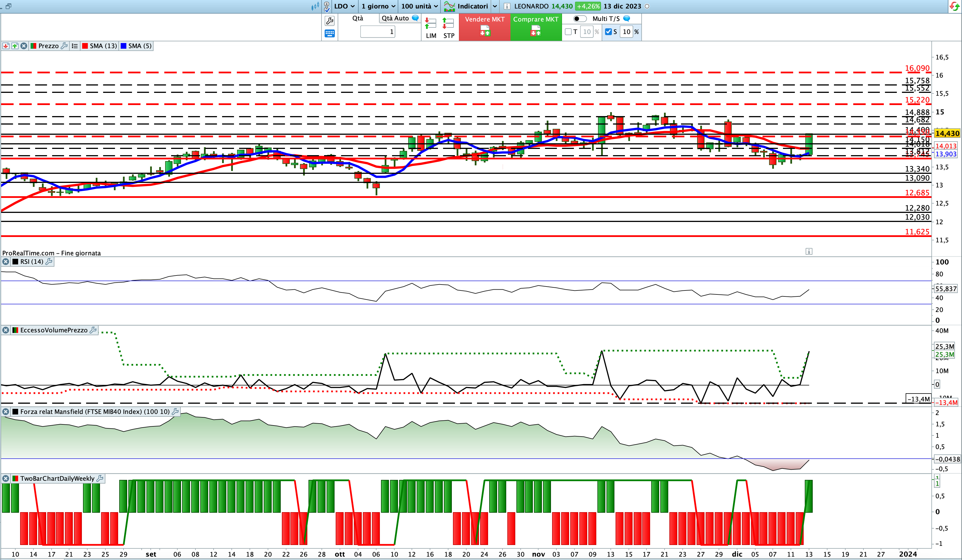Close the EccessoVolumePrezzo panel

6,330
